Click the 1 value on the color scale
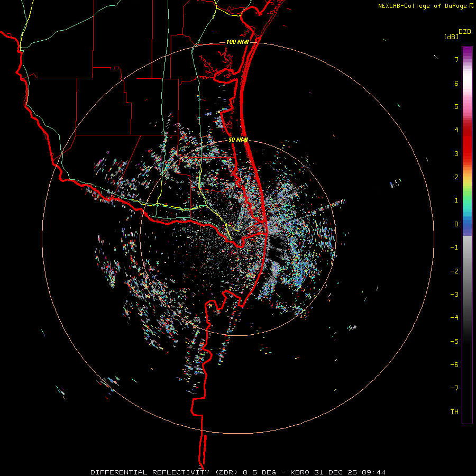Screen dimensions: 476x476 [456, 200]
